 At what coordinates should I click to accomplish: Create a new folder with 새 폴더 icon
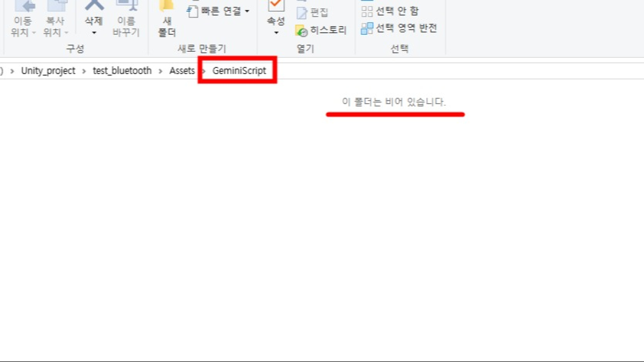tap(167, 6)
